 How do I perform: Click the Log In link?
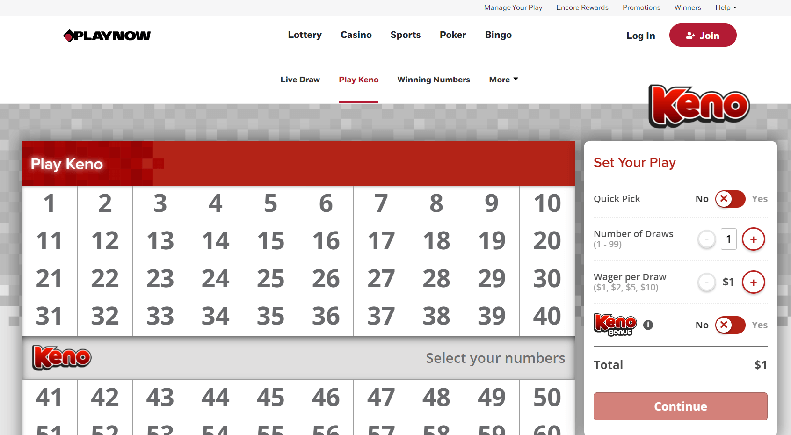641,35
